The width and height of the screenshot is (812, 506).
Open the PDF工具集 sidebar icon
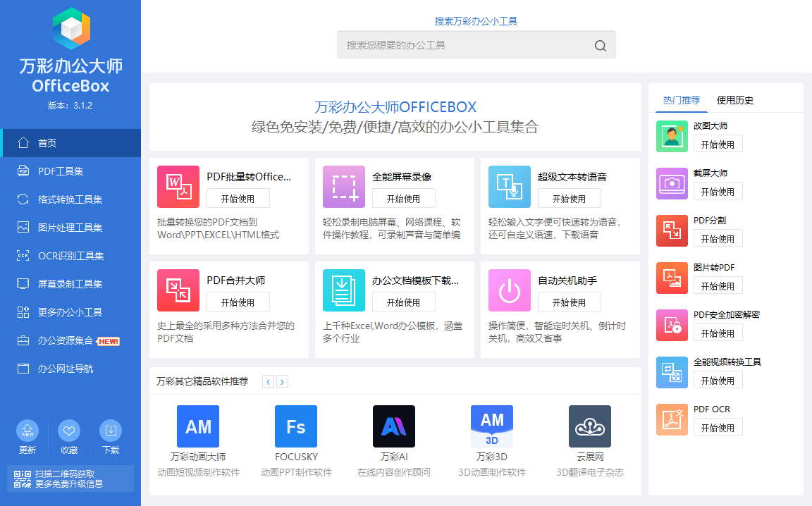coord(22,171)
